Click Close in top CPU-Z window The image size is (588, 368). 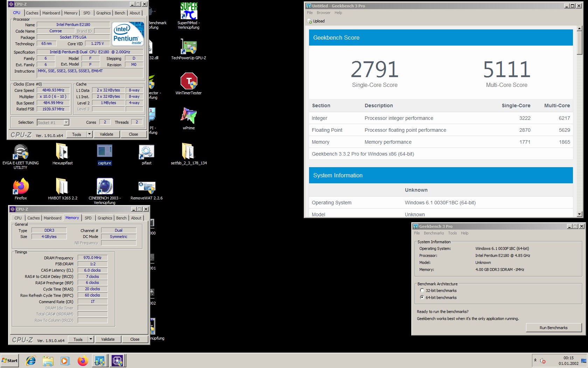point(133,134)
